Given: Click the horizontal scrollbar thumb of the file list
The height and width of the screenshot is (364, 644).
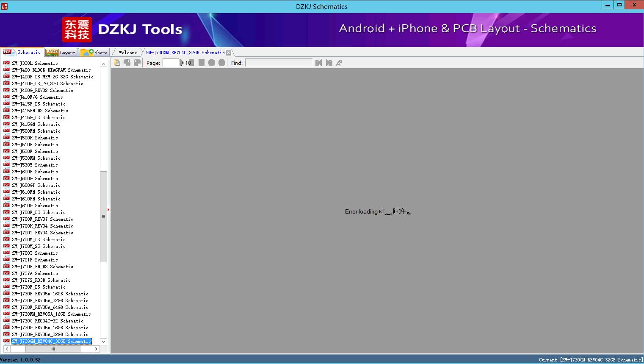Looking at the screenshot, I should coord(53,349).
